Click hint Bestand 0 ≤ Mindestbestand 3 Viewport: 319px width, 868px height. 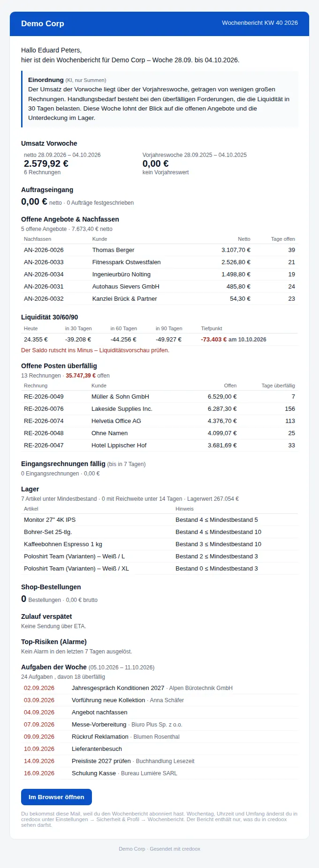click(x=217, y=568)
